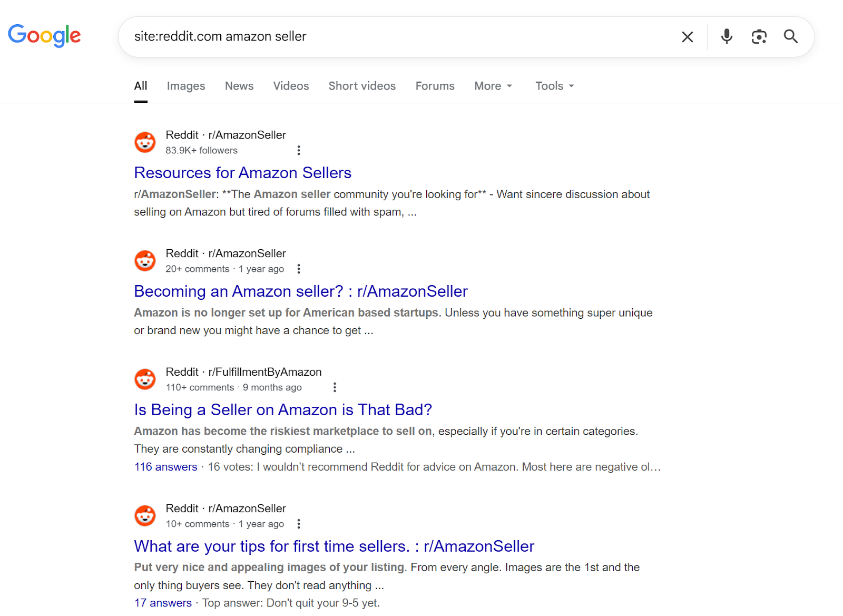843x616 pixels.
Task: Start voice search with microphone icon
Action: [727, 36]
